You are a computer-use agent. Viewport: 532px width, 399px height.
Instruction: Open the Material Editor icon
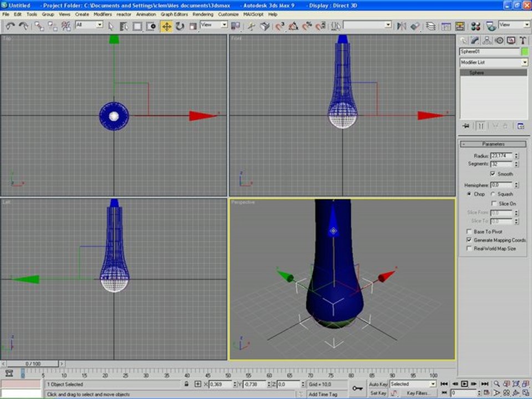point(475,26)
